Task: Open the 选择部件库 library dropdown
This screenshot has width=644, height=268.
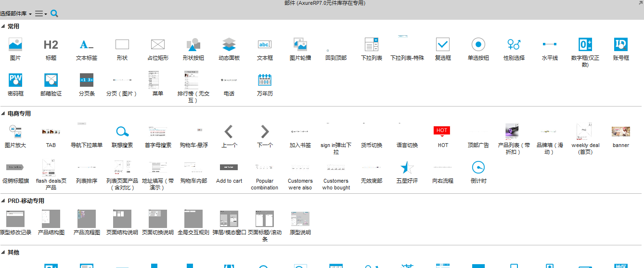Action: click(16, 14)
